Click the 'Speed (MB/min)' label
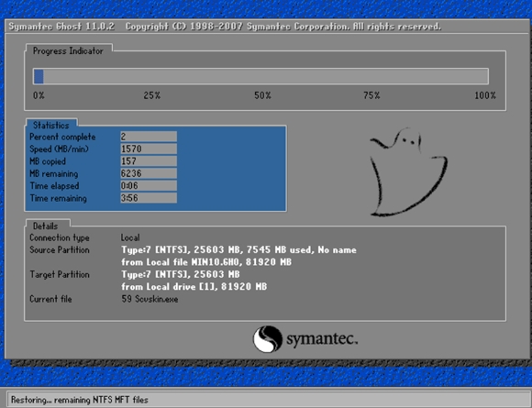The width and height of the screenshot is (532, 408). (59, 149)
